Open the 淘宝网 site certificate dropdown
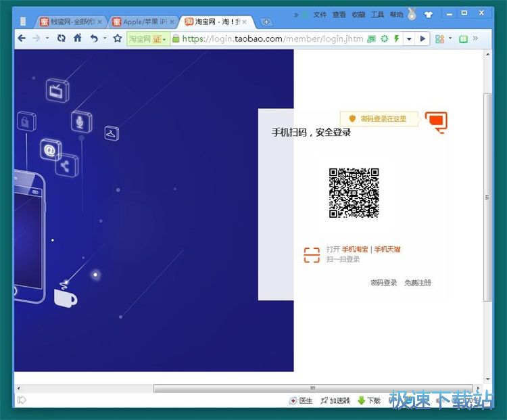507x420 pixels. click(148, 39)
